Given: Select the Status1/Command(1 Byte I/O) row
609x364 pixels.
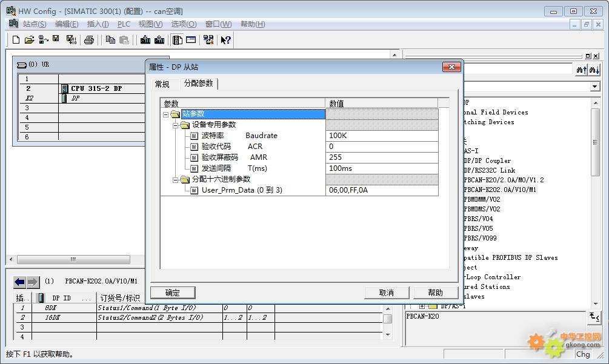Looking at the screenshot, I should 198,308.
